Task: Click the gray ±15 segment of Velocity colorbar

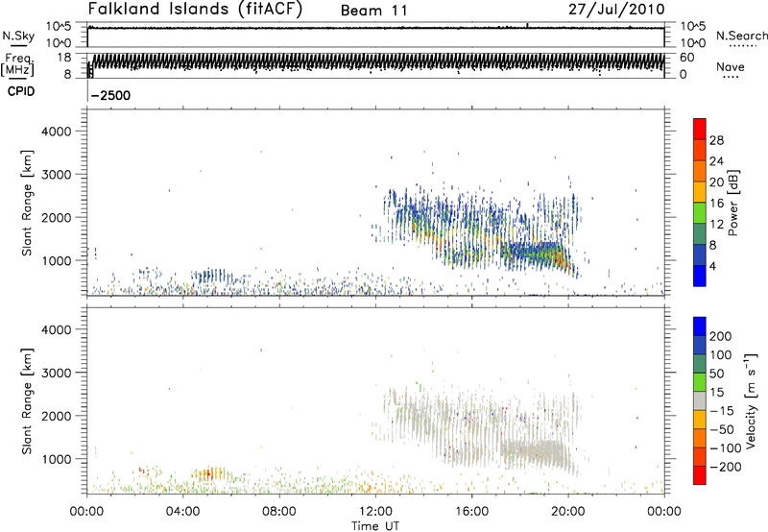Action: [x=700, y=400]
